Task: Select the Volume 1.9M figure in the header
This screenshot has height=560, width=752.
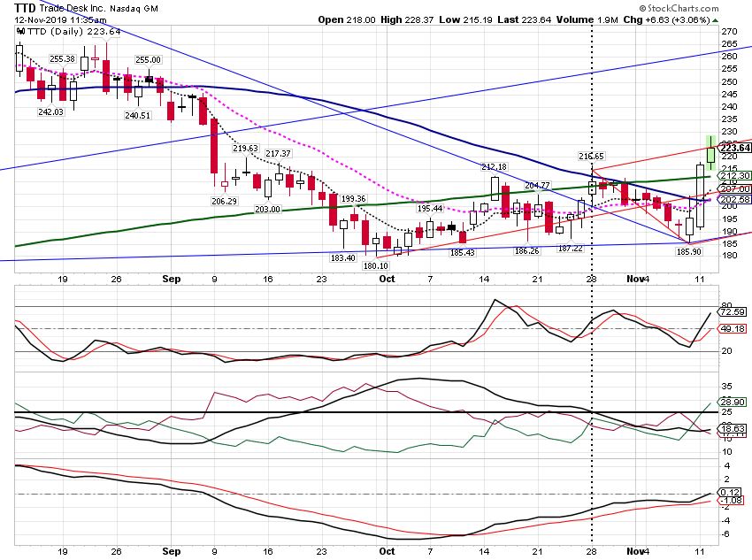Action: (x=587, y=19)
